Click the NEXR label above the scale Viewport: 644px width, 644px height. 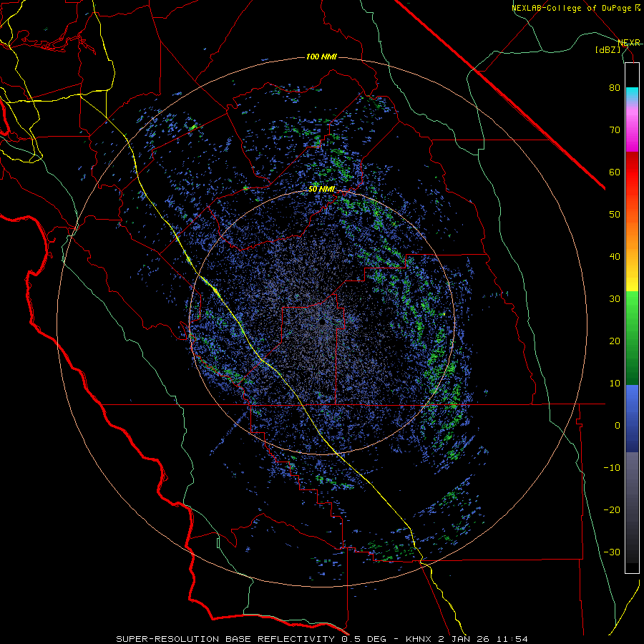[628, 42]
